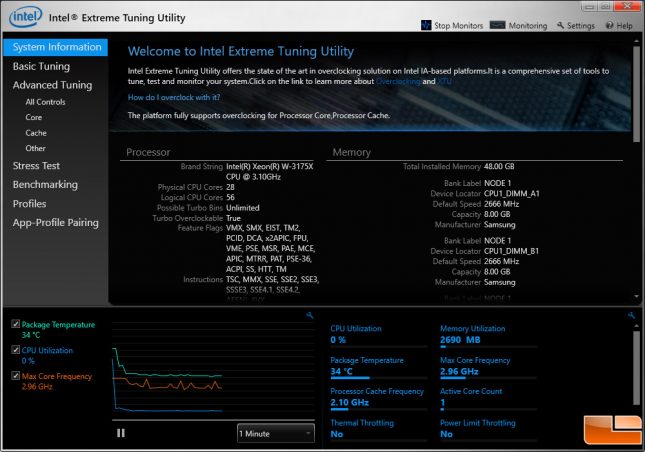
Task: Open the Profiles section
Action: (29, 204)
